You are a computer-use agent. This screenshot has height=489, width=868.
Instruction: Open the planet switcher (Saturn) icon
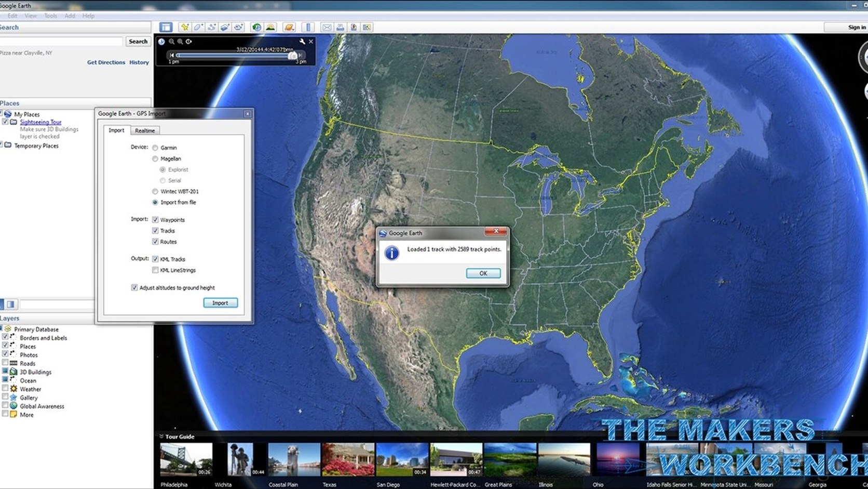tap(289, 27)
